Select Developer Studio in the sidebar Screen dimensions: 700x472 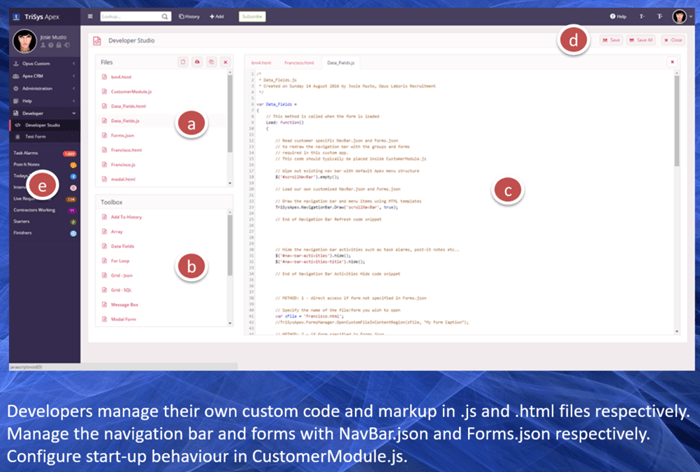45,125
